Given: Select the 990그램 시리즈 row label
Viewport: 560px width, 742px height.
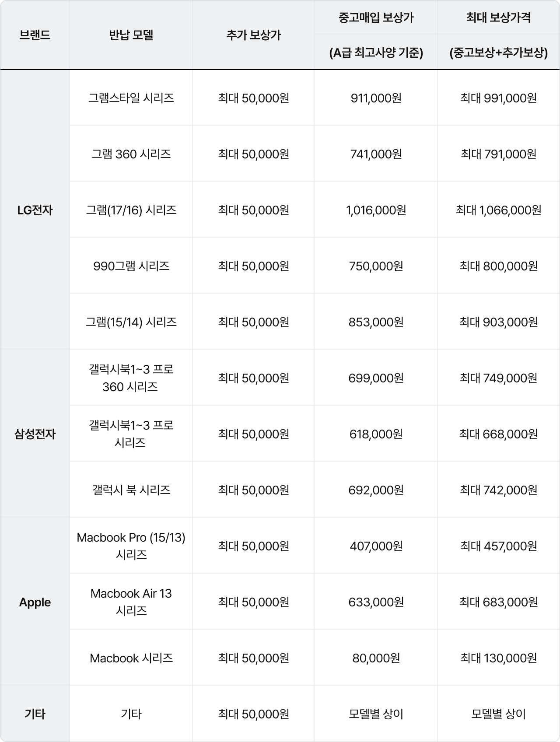Looking at the screenshot, I should 131,266.
